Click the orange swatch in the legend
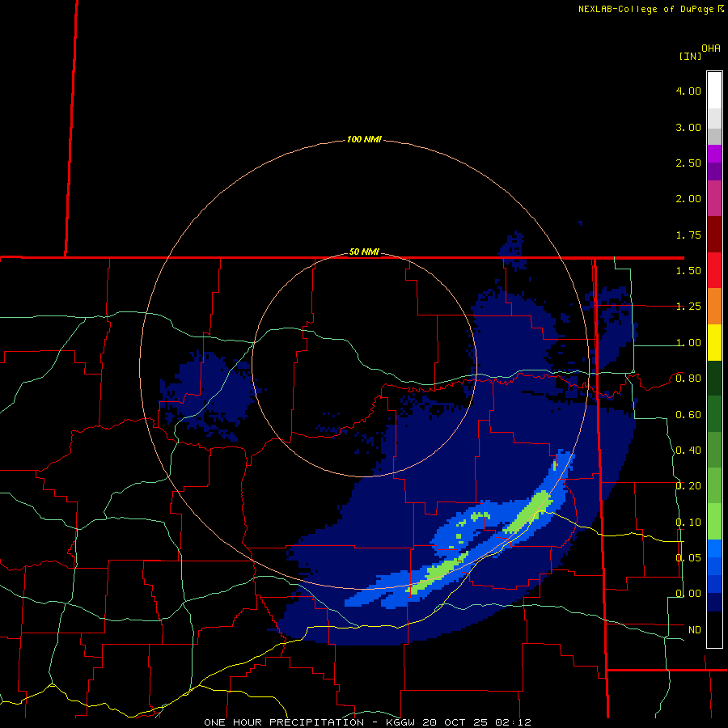The image size is (728, 728). coord(714,307)
